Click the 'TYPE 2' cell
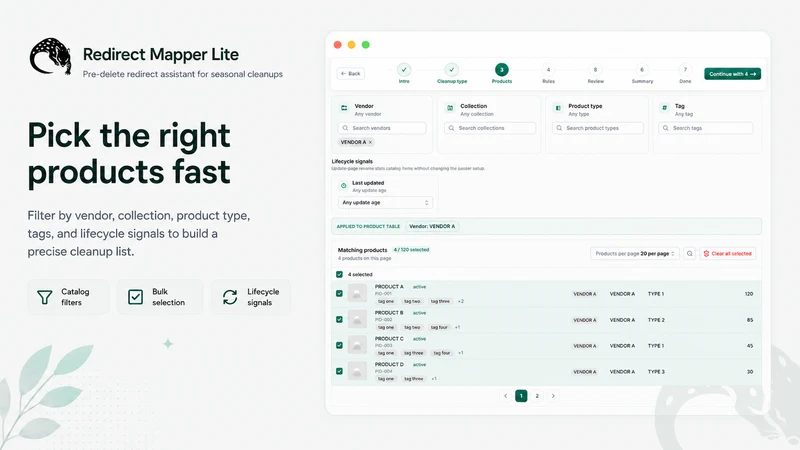The image size is (800, 450). pos(656,320)
